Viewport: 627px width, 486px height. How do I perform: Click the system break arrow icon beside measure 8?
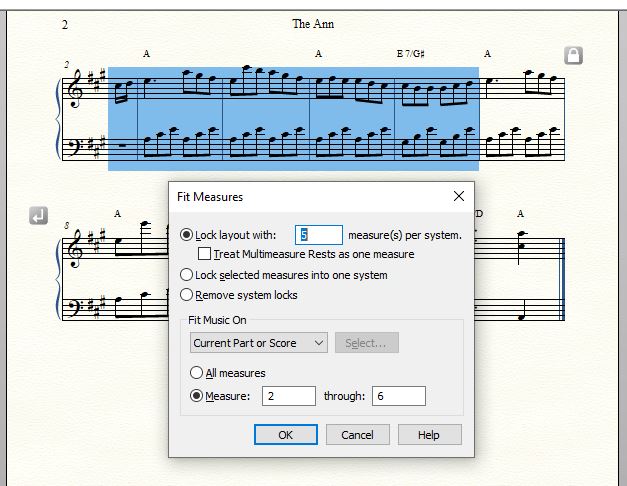pyautogui.click(x=38, y=215)
